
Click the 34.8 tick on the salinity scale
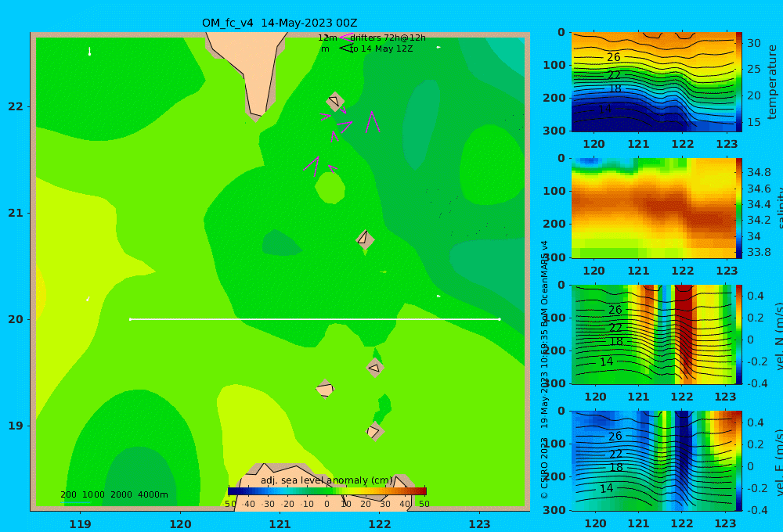tap(759, 172)
